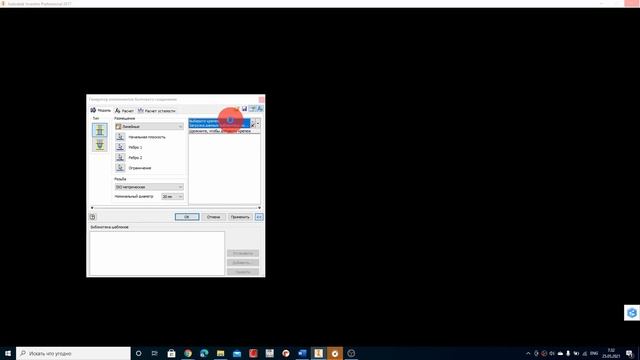Image resolution: width=640 pixels, height=360 pixels.
Task: Select the blind connection type icon
Action: coord(99,145)
